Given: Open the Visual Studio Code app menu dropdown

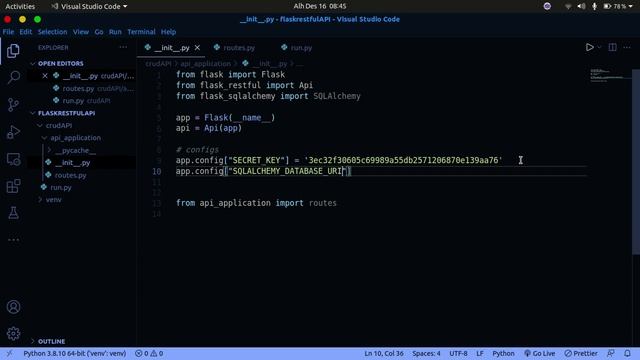Looking at the screenshot, I should click(89, 6).
